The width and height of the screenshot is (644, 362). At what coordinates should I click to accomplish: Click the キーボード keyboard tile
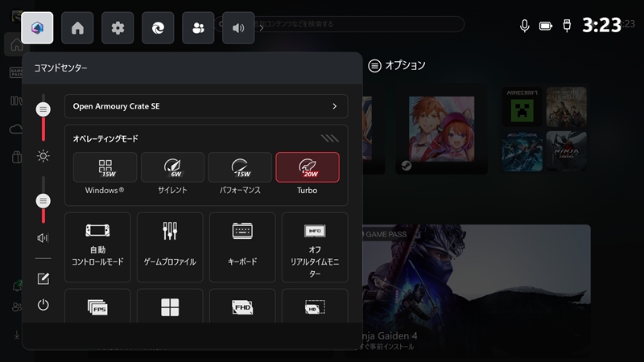pyautogui.click(x=242, y=245)
